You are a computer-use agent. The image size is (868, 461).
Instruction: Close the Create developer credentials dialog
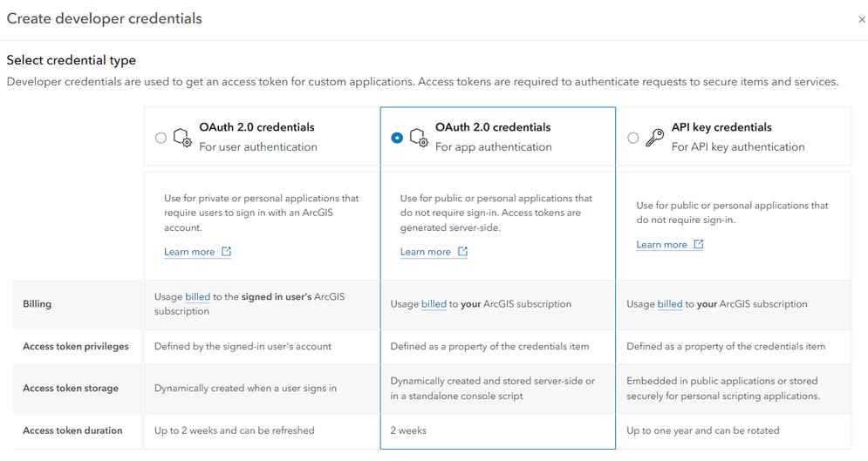click(x=861, y=19)
